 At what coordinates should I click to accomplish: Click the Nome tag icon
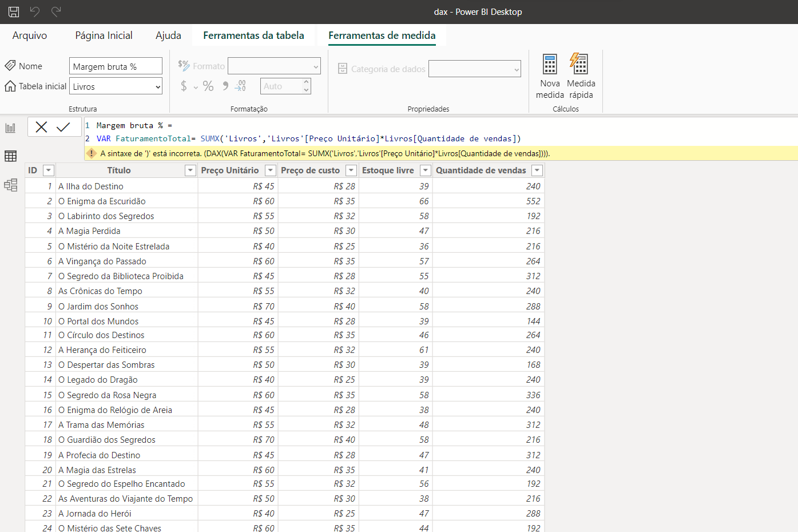click(10, 66)
